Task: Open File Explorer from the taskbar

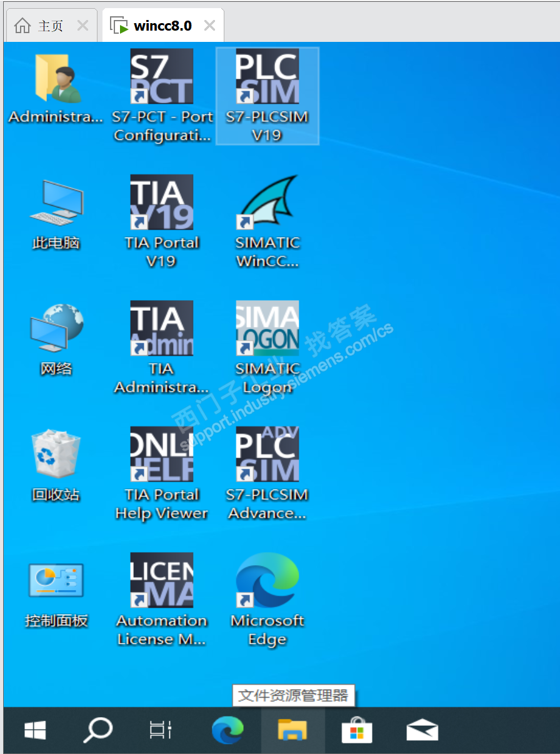Action: pyautogui.click(x=292, y=730)
